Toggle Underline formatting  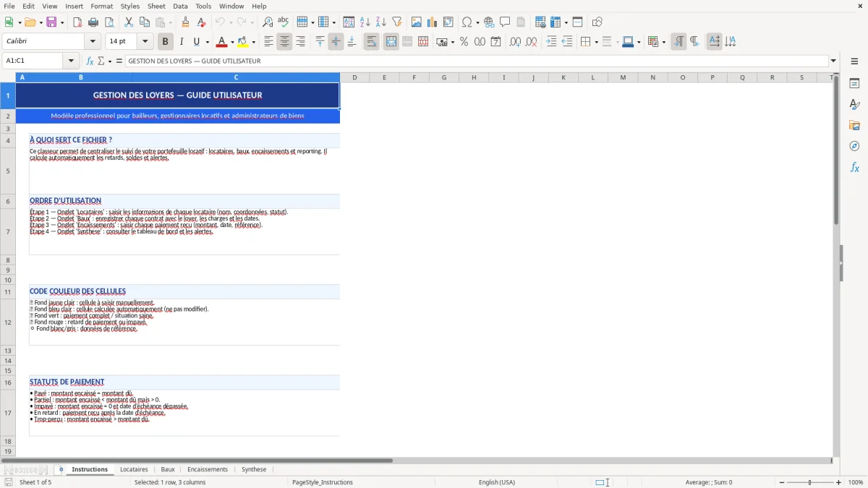(x=196, y=42)
